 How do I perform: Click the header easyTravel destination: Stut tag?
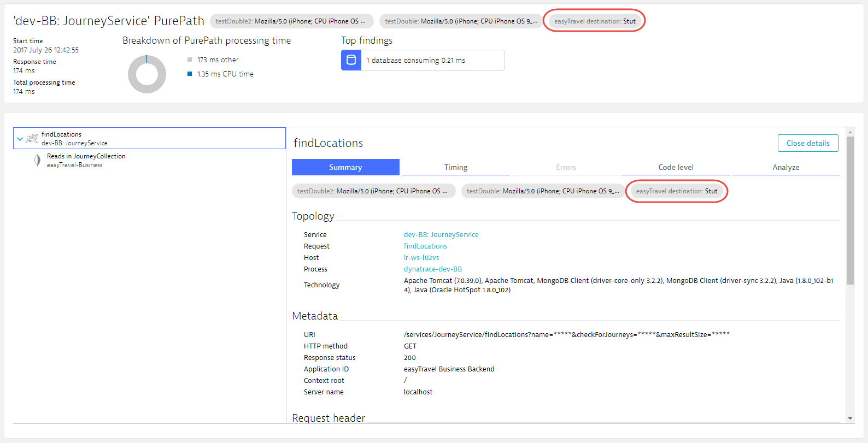[x=595, y=21]
